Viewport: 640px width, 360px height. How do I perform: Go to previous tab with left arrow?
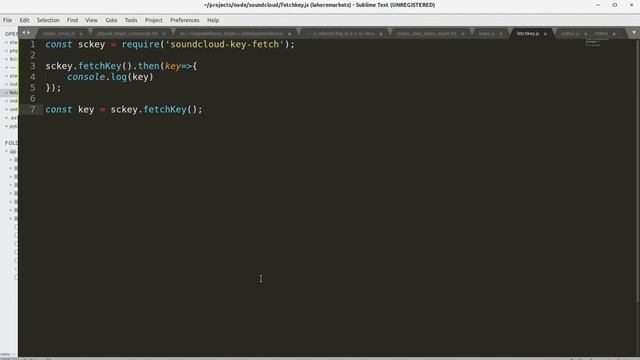24,33
